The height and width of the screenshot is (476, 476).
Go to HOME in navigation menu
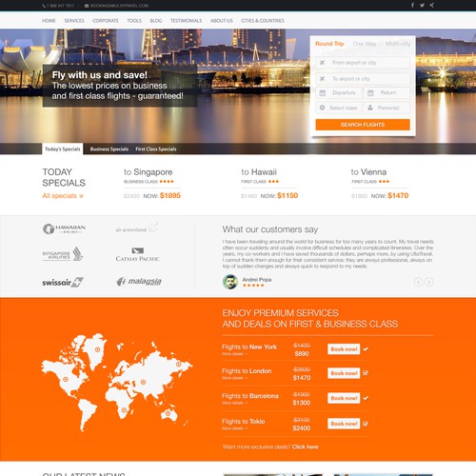tap(49, 21)
